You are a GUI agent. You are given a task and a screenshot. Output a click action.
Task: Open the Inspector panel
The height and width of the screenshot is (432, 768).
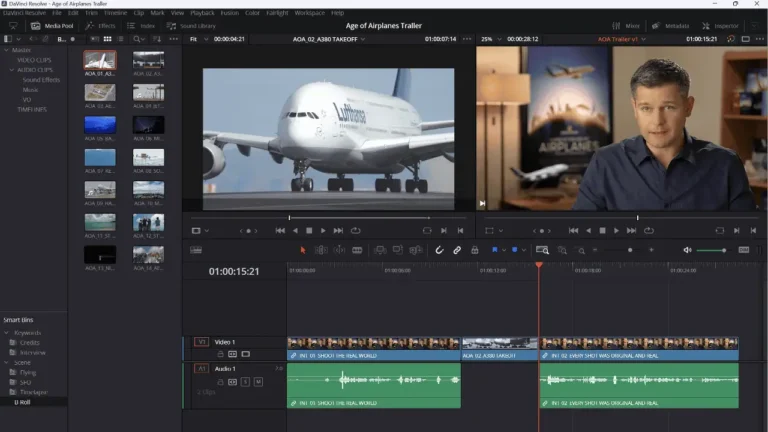(x=720, y=26)
